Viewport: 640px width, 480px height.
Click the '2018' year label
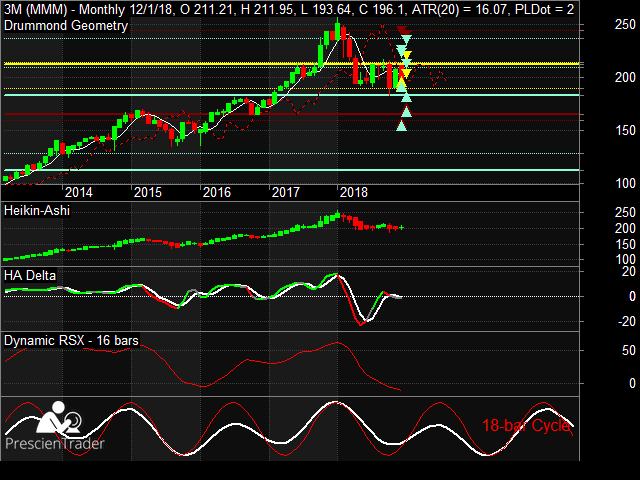pos(354,192)
